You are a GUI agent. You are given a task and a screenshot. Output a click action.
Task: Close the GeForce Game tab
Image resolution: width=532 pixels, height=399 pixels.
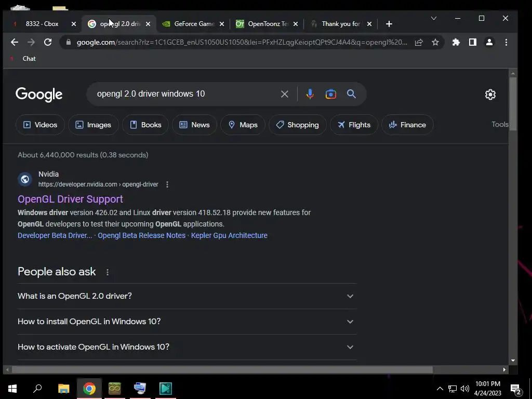221,24
